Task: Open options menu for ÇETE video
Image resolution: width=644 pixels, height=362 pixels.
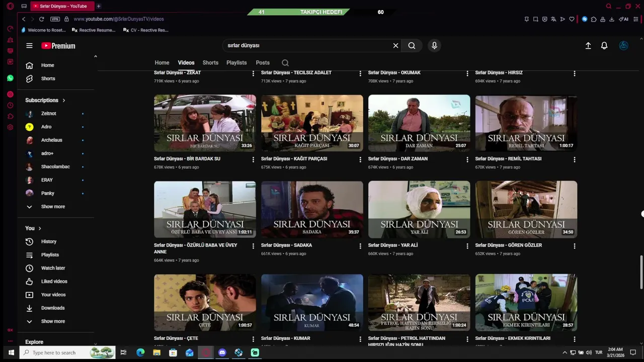Action: click(253, 339)
